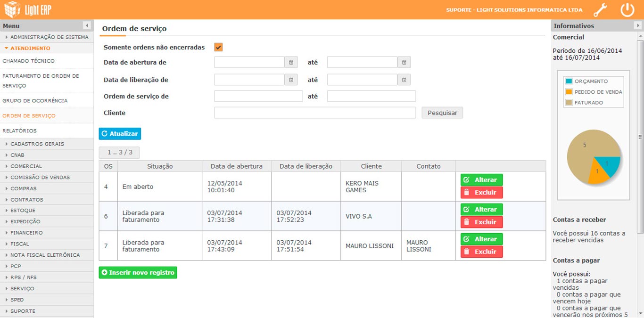Expand Cadastros Gerais menu section
Image resolution: width=644 pixels, height=318 pixels.
click(x=37, y=144)
